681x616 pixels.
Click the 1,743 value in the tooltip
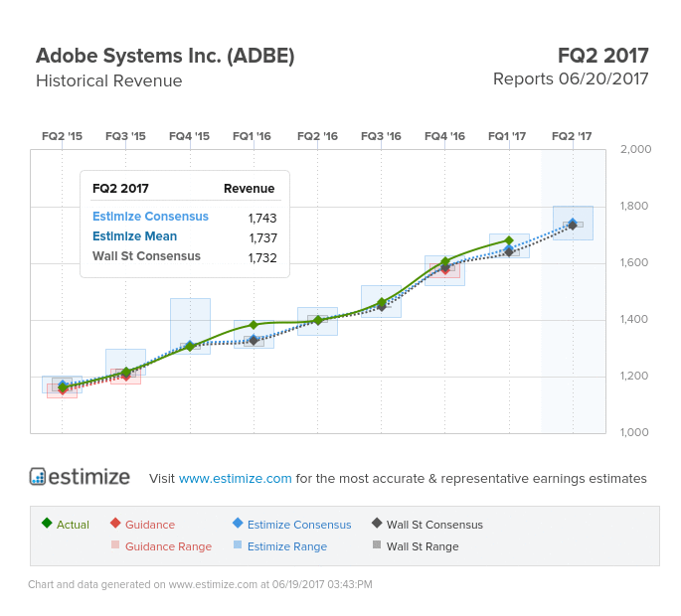tap(262, 218)
